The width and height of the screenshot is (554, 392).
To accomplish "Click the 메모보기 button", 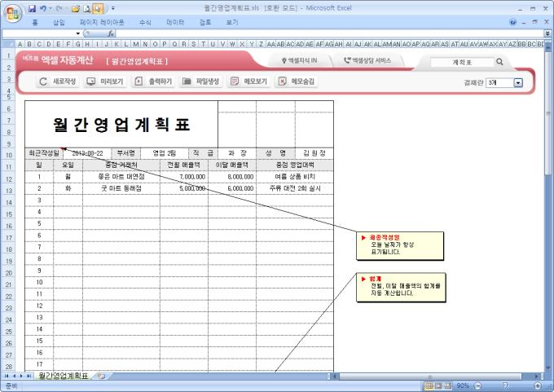I will [x=248, y=81].
